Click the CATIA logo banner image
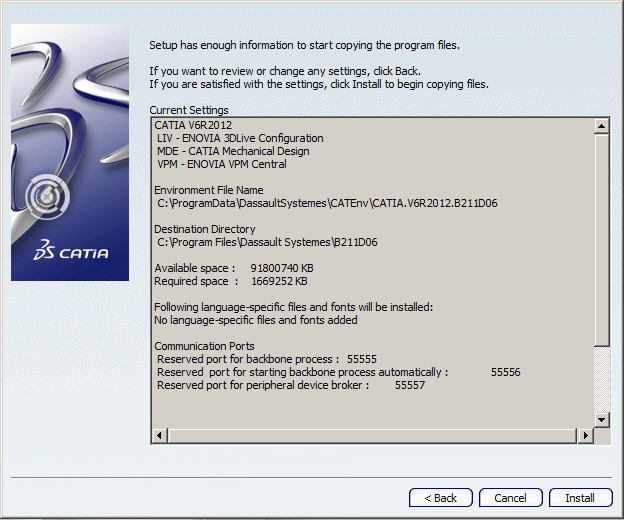This screenshot has width=624, height=520. pyautogui.click(x=70, y=152)
